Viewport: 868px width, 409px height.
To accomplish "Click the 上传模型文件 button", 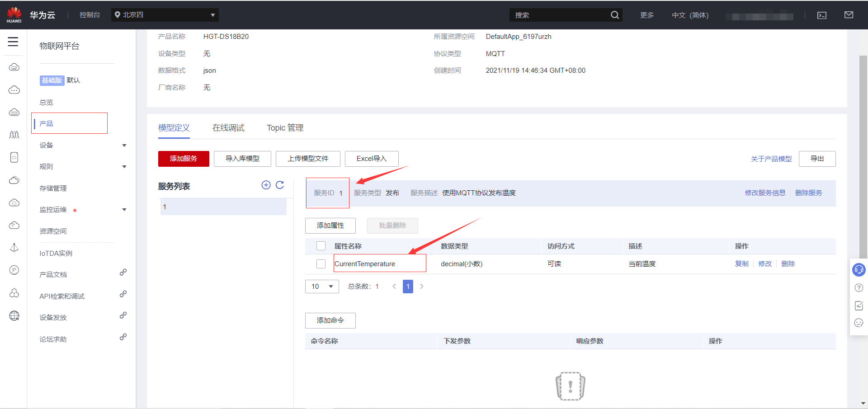I will [308, 159].
